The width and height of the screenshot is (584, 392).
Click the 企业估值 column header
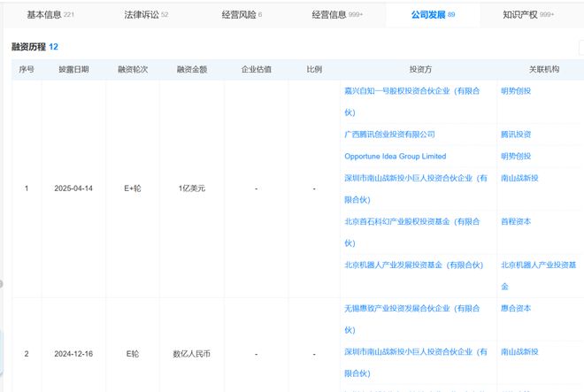pyautogui.click(x=257, y=69)
